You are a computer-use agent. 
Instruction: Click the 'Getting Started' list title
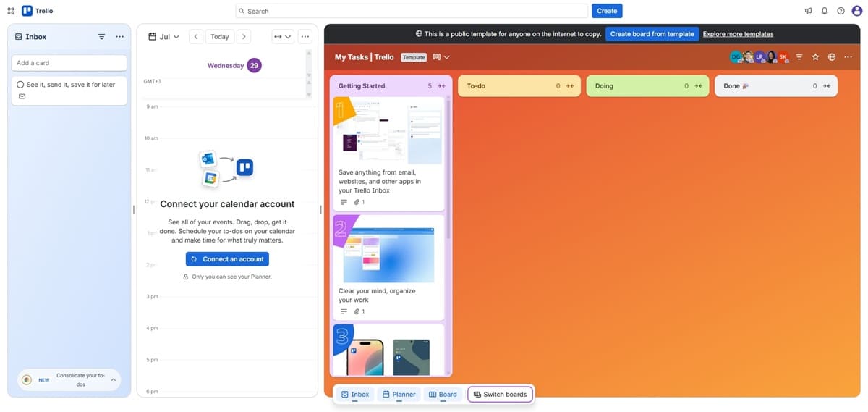[x=362, y=86]
